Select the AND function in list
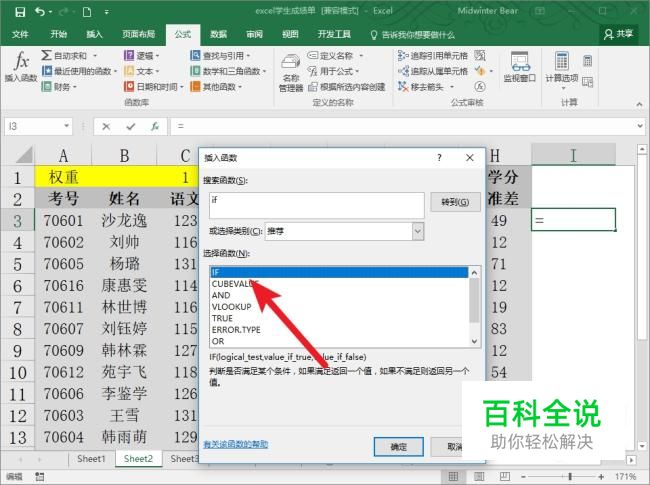Viewport: 650px width, 485px height. coord(339,295)
